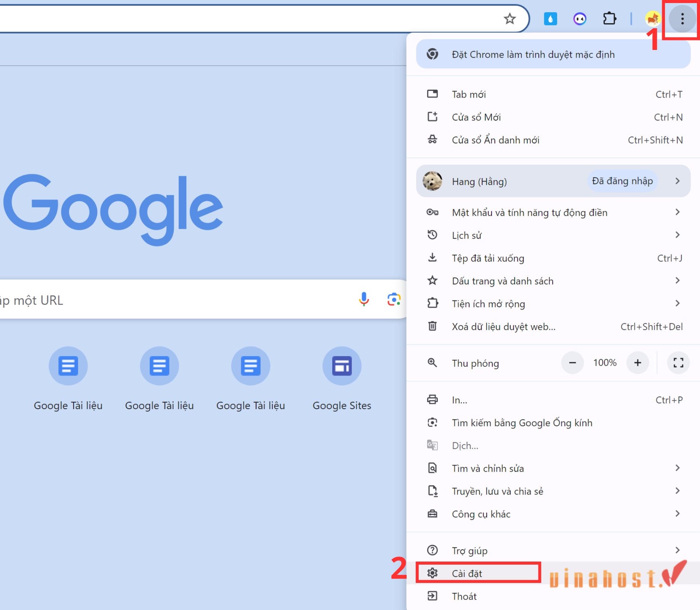Select Tìm kiếm bằng Google Ống kính
Image resolution: width=700 pixels, height=610 pixels.
pos(553,423)
